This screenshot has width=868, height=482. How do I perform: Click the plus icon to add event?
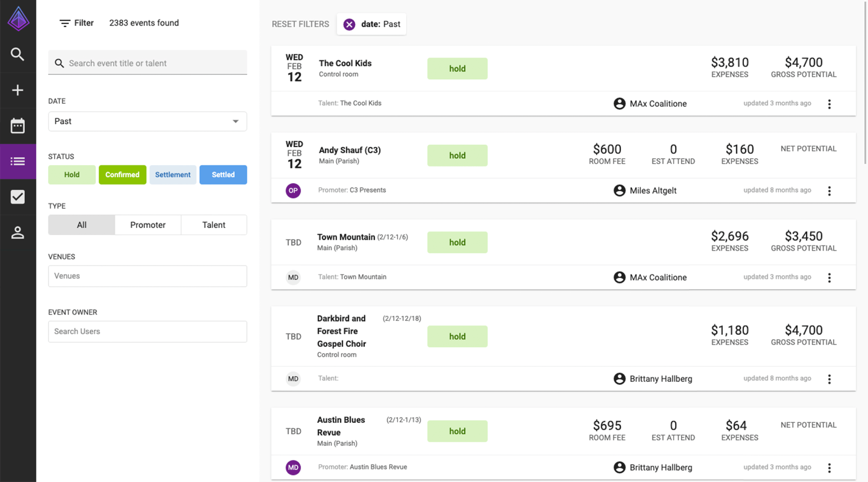coord(18,90)
